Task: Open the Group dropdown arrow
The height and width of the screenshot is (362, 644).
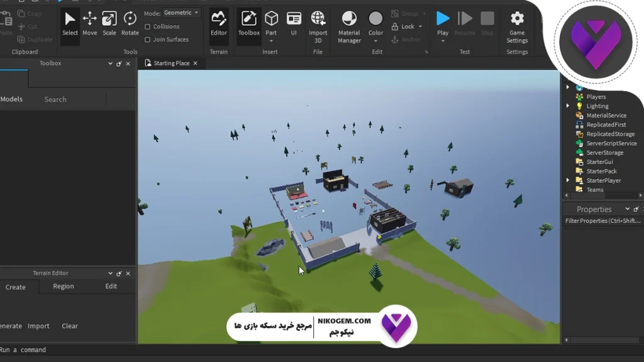Action: coord(425,14)
